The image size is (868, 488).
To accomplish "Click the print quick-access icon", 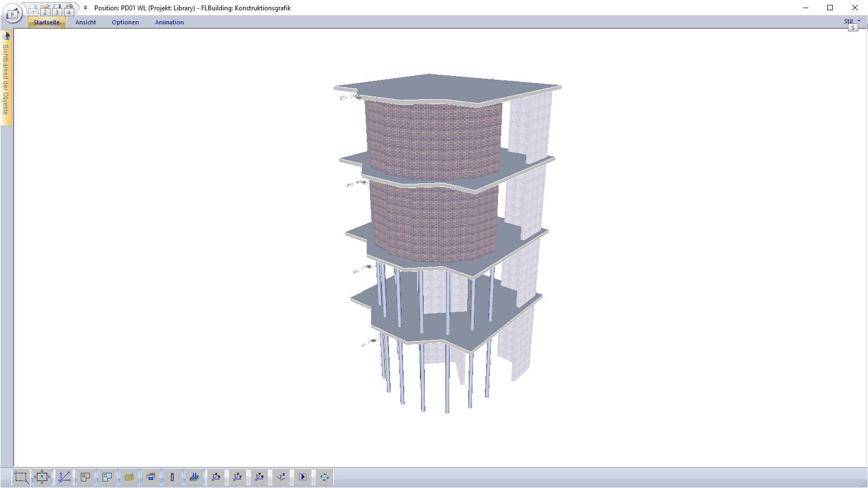I will [69, 9].
